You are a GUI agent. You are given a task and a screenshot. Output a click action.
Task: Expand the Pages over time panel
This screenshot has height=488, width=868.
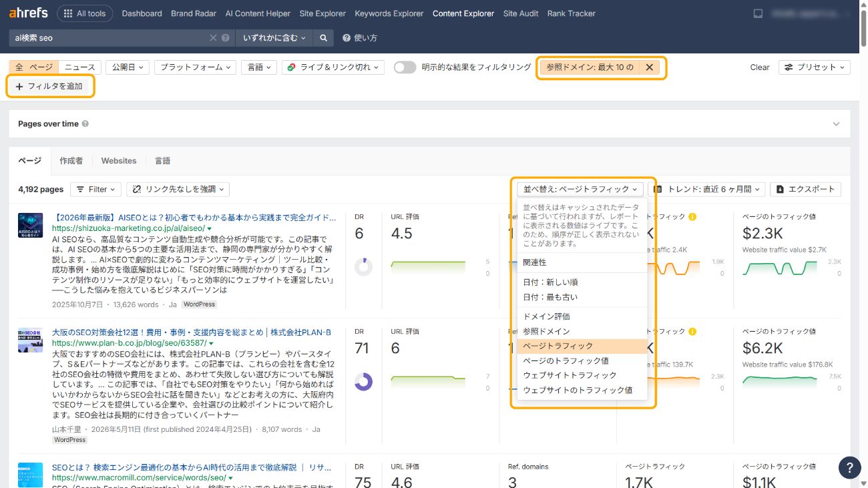point(837,124)
